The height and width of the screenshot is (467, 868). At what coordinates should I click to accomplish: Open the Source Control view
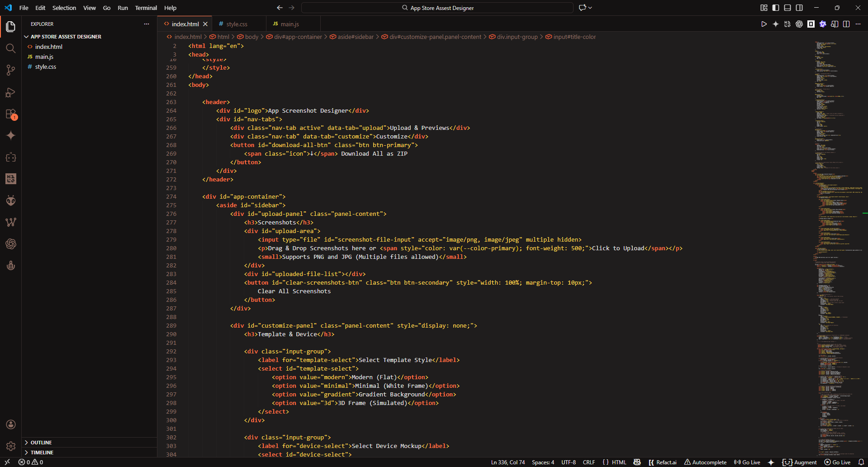click(x=10, y=70)
